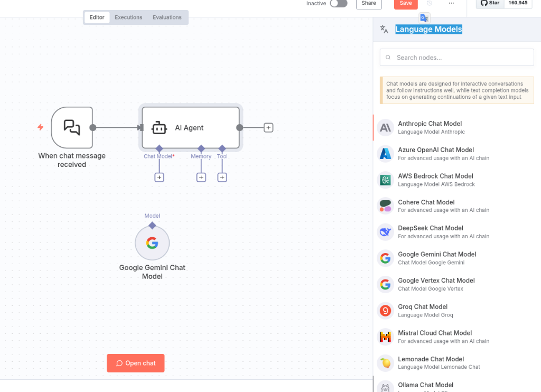This screenshot has height=392, width=541.
Task: Click the Language Models translate icon
Action: pyautogui.click(x=384, y=30)
